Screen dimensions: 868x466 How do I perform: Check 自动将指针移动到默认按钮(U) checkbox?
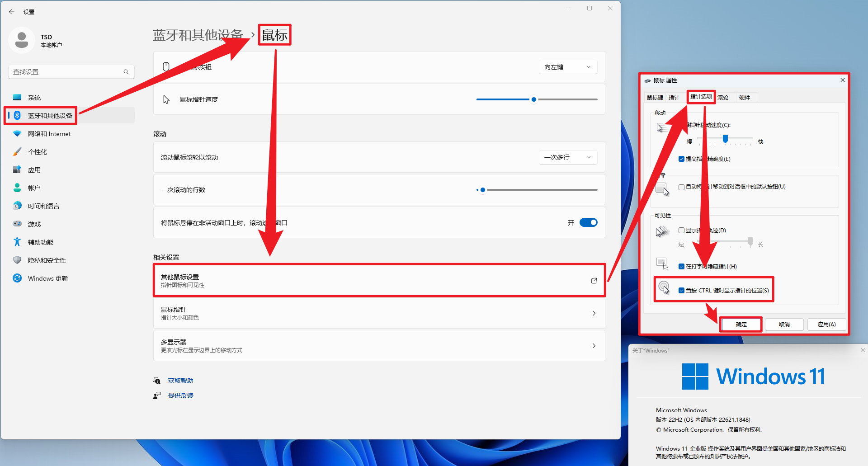[x=681, y=187]
